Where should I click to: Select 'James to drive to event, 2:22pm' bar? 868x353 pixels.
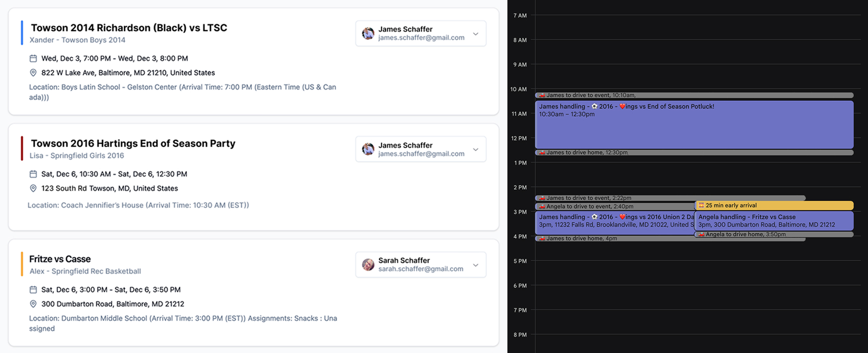(671, 198)
